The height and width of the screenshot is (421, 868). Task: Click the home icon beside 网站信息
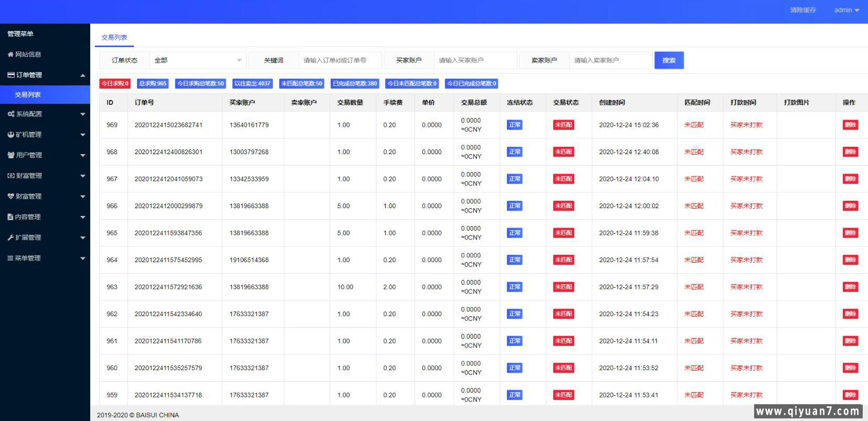pos(10,55)
